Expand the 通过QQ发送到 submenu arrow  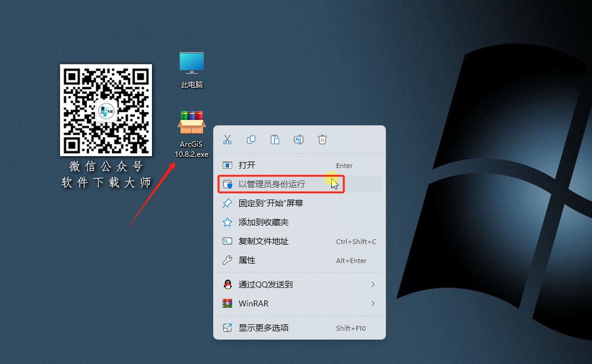click(x=373, y=284)
